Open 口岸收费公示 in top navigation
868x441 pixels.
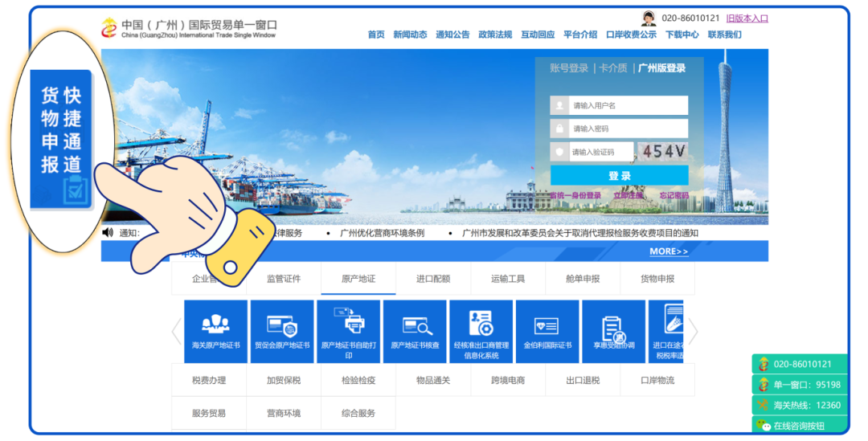pyautogui.click(x=632, y=35)
